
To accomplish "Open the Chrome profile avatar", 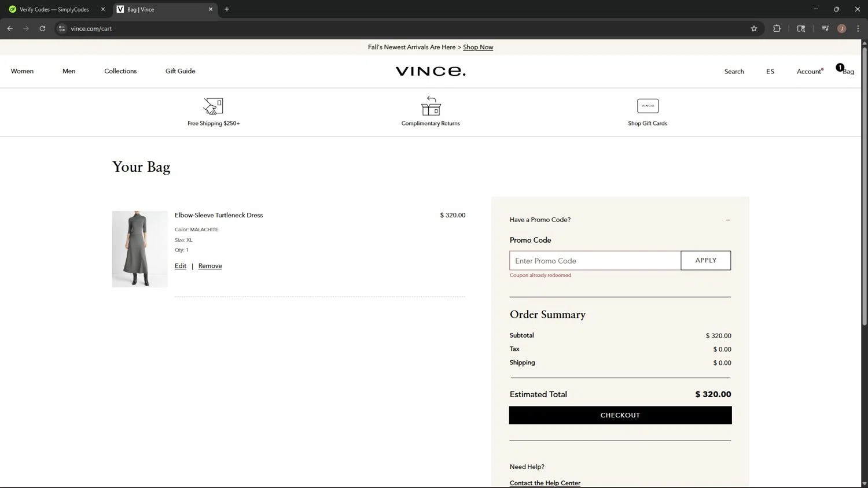I will click(842, 28).
